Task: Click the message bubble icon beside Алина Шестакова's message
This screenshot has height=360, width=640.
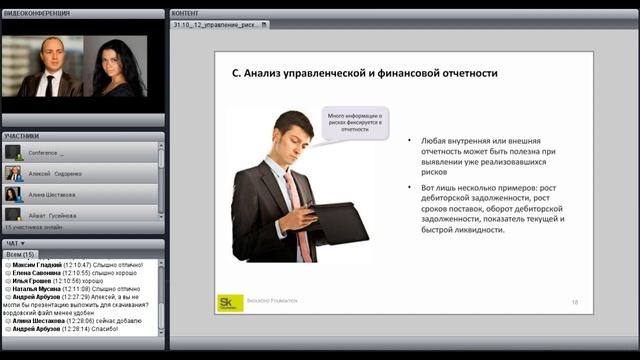Action: tap(8, 321)
